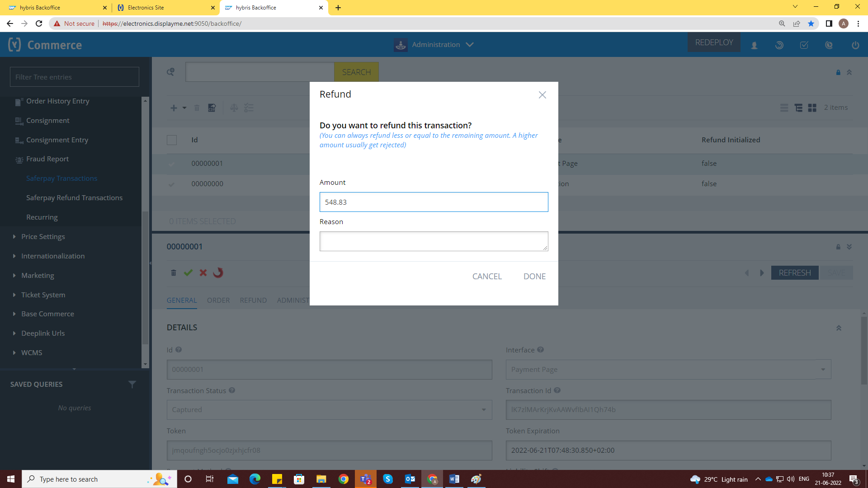This screenshot has height=488, width=868.
Task: Tick the select-all checkbox in Id header
Action: pos(172,140)
